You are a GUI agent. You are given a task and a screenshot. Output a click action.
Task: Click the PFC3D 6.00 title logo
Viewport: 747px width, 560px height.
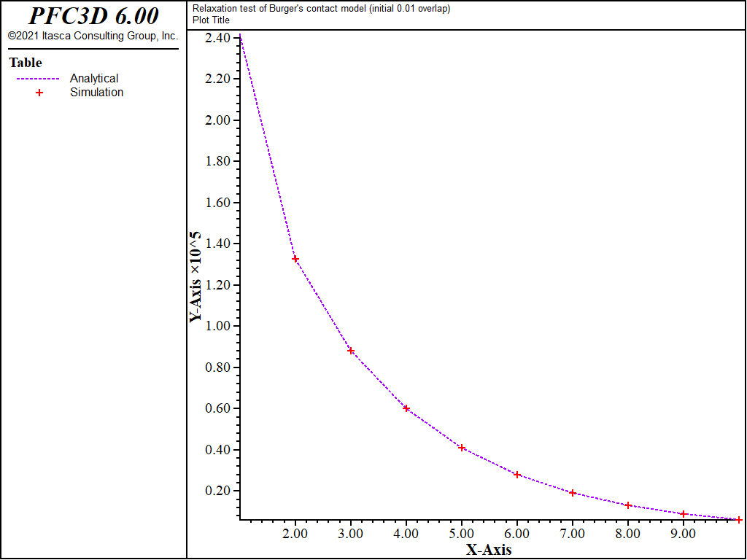tap(93, 16)
